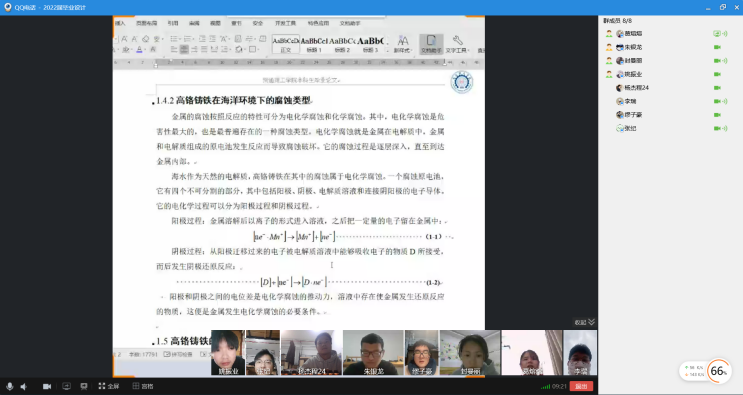Viewport: 743px width, 395px height.
Task: Open the 页面布局 ribbon tab
Action: pos(146,23)
